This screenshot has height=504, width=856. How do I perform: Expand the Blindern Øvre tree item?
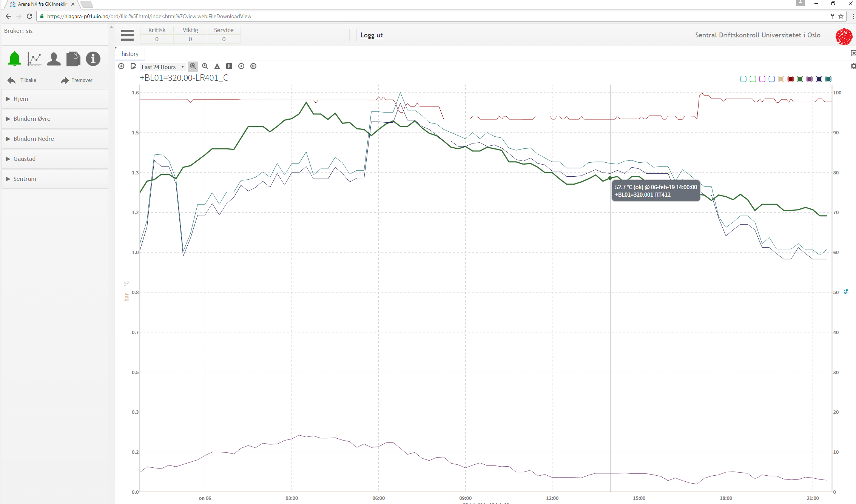(32, 119)
